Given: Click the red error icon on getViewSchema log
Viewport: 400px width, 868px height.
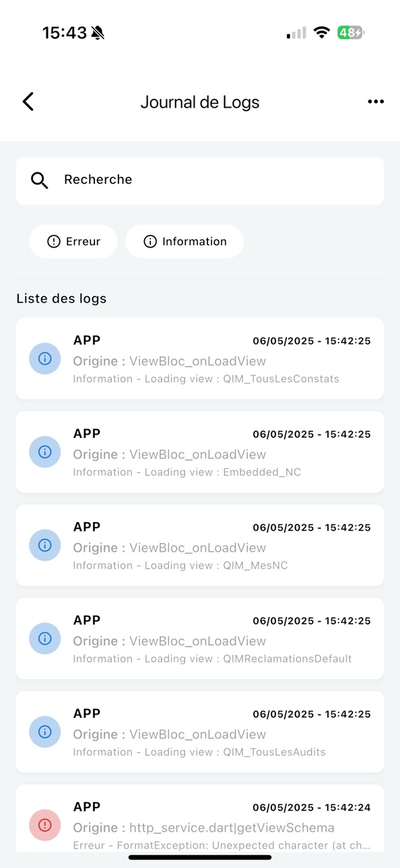Looking at the screenshot, I should coord(45,825).
